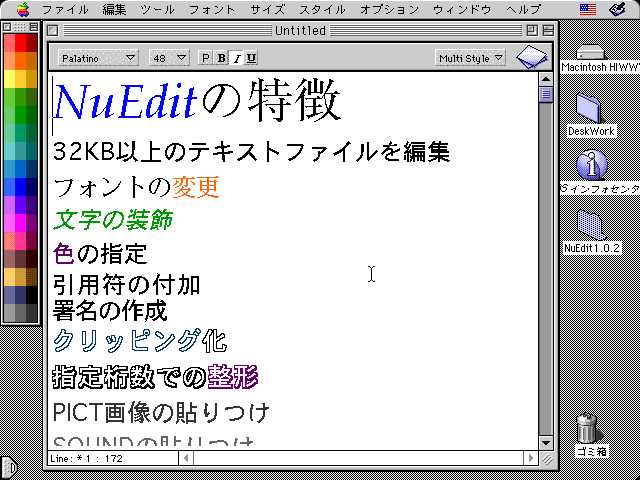Click the '色の指定' line
This screenshot has height=480, width=640.
pos(100,253)
